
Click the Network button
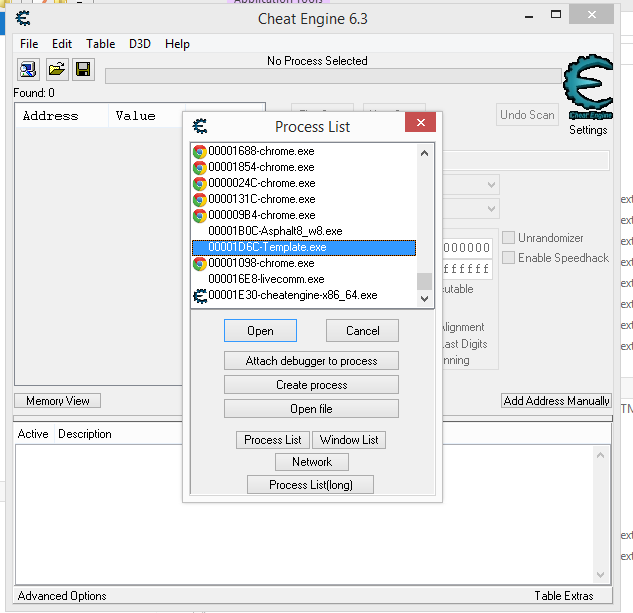(x=312, y=462)
